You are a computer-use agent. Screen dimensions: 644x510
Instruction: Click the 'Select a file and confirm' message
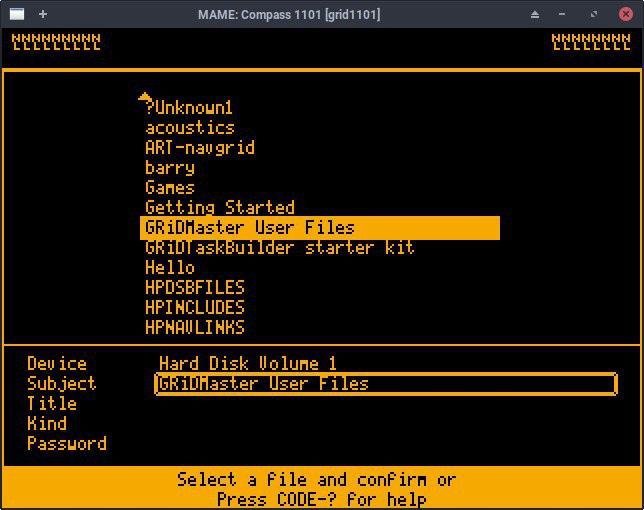(317, 480)
